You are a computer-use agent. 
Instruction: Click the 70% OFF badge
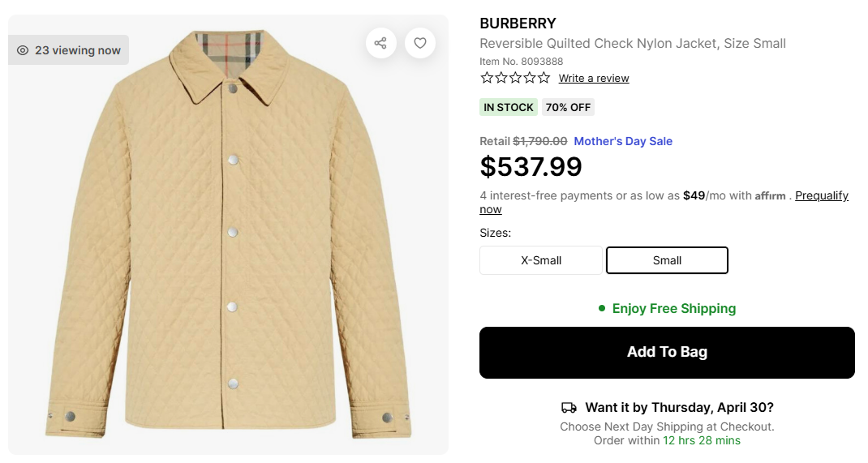tap(568, 107)
